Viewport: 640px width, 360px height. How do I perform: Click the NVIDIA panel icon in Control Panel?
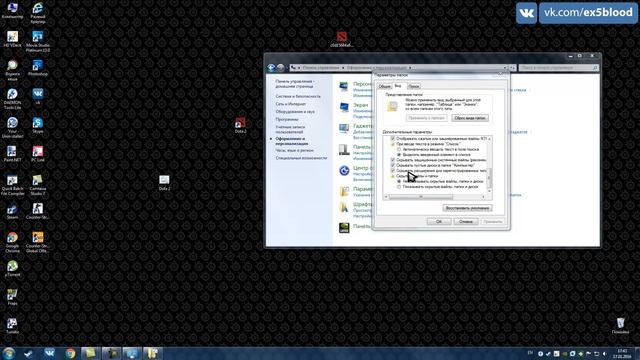[x=344, y=227]
